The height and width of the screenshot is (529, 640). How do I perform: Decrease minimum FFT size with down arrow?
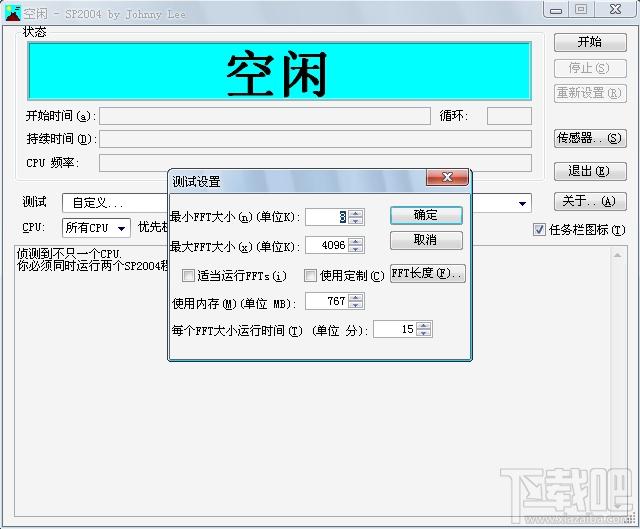tap(356, 221)
